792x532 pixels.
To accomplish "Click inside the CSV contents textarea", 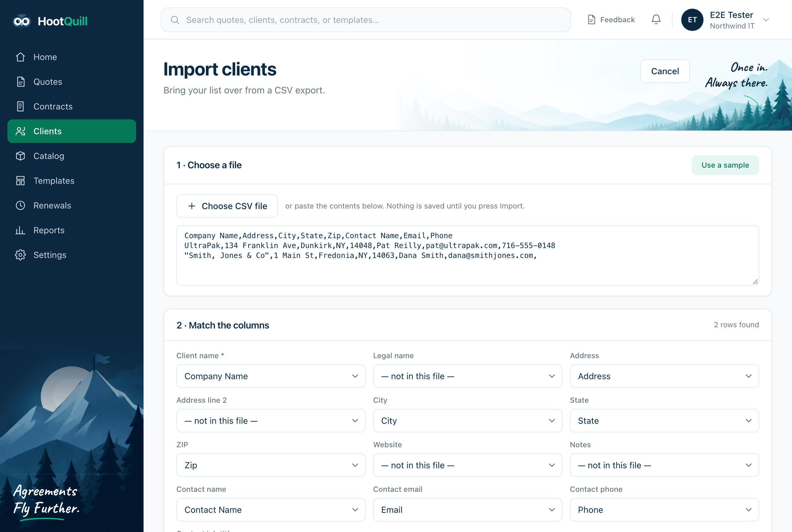I will tap(467, 255).
